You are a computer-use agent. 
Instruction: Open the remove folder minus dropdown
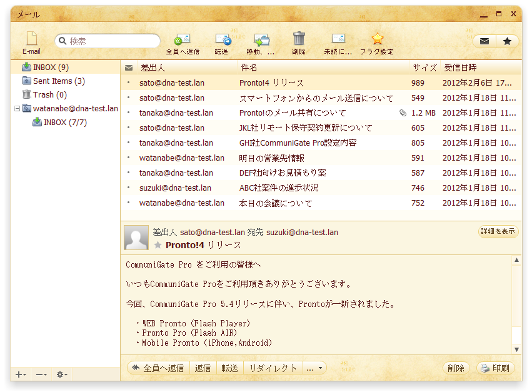click(x=41, y=374)
